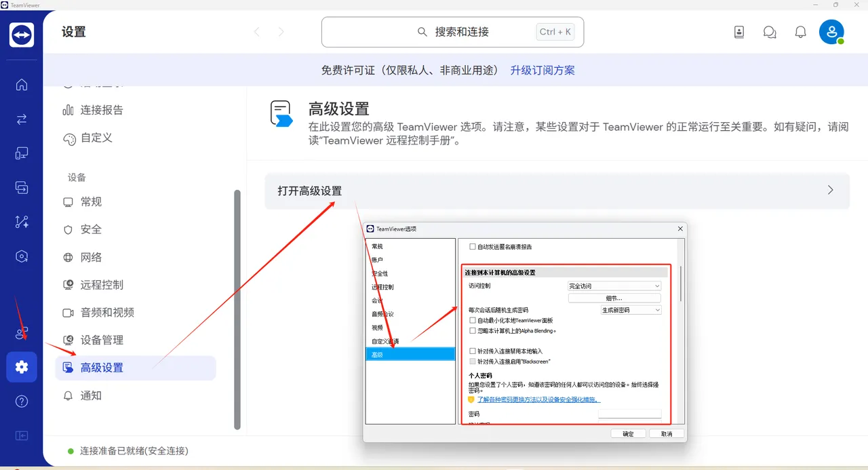Click the 升级订阅方案 link
This screenshot has height=470, width=868.
pos(542,70)
